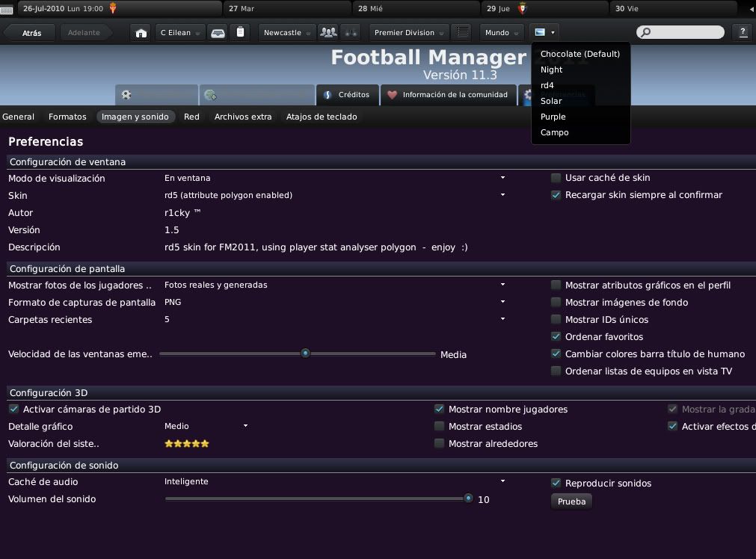Uncheck Ordenar favoritos
Viewport: 756px width, 559px height.
pos(556,337)
